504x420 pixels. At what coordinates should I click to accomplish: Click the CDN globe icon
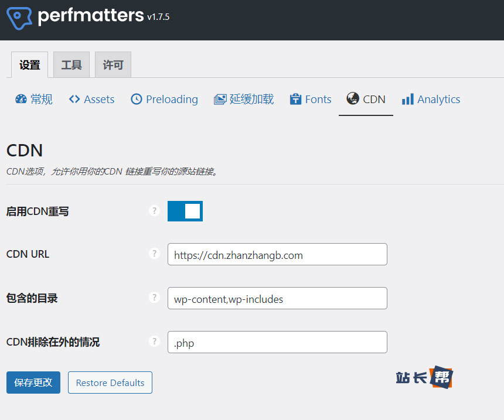(353, 99)
